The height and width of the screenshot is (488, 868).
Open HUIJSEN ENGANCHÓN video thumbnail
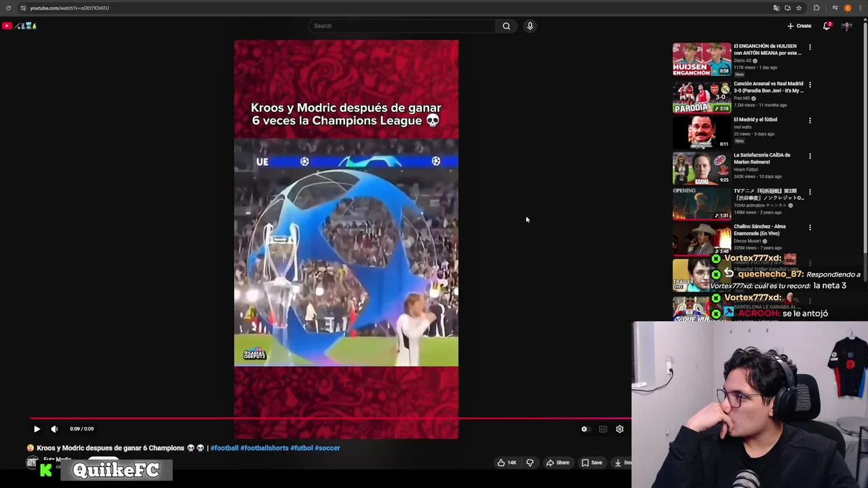(x=702, y=59)
